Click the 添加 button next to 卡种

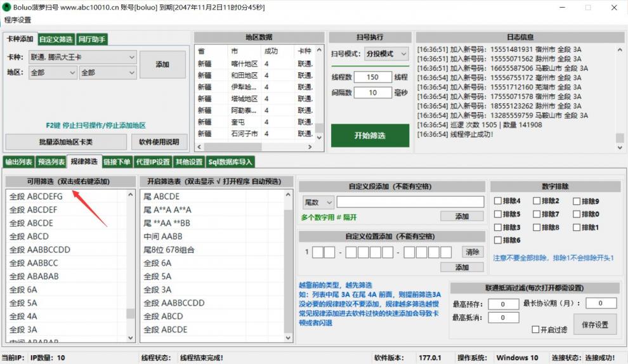[162, 64]
